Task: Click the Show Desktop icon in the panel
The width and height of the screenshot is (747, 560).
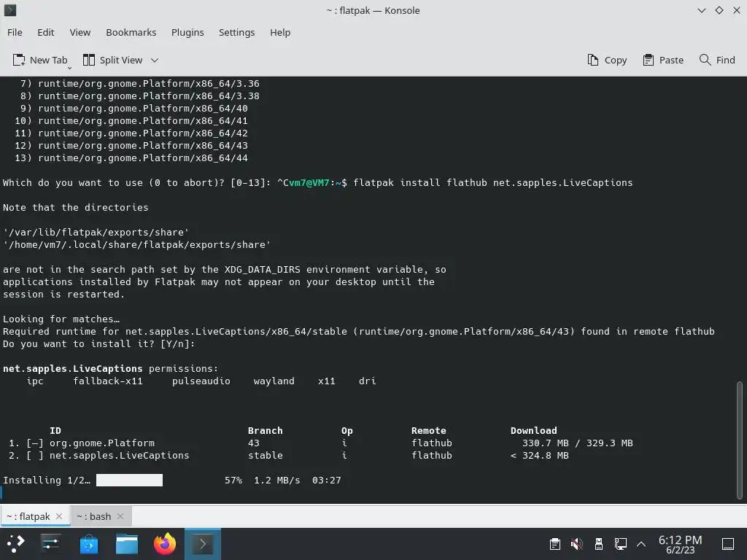Action: click(x=728, y=544)
